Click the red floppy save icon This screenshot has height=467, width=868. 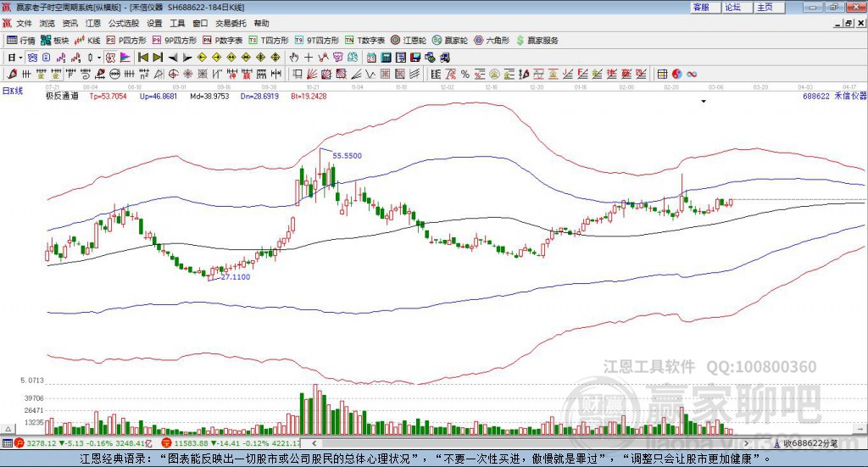pyautogui.click(x=416, y=58)
